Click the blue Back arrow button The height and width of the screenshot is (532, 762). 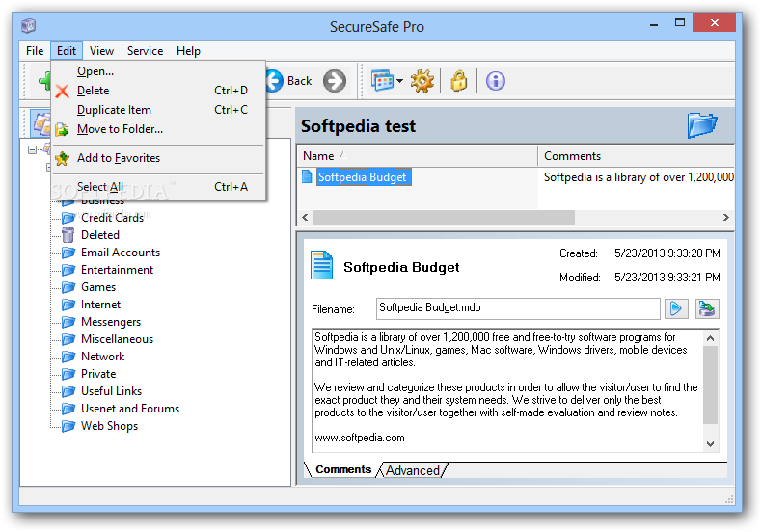click(275, 81)
